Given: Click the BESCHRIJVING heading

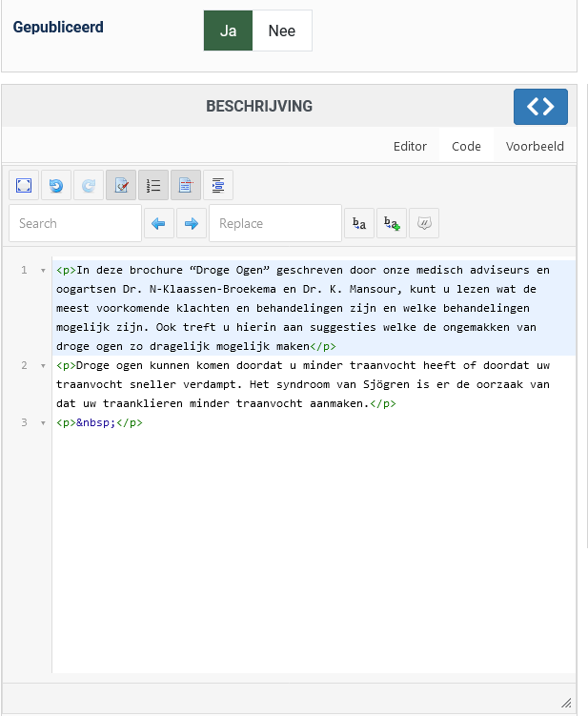Looking at the screenshot, I should pyautogui.click(x=259, y=107).
